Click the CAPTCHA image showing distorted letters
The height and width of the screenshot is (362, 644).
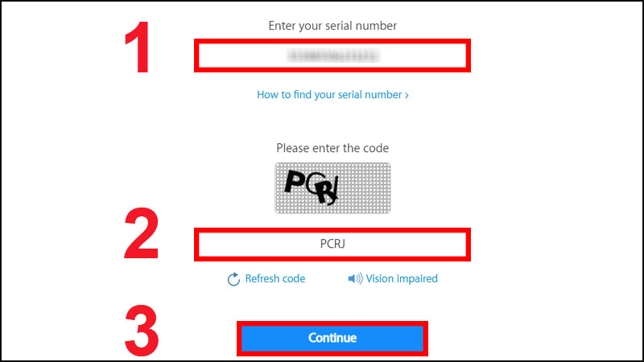(332, 187)
